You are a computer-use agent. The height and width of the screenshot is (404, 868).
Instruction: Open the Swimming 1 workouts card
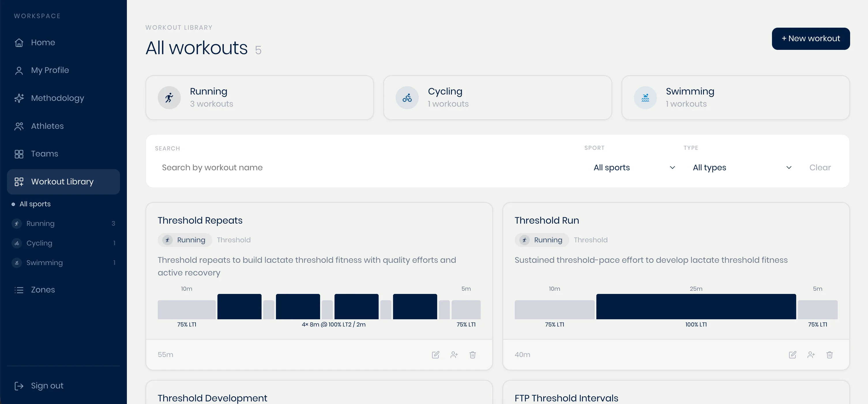pyautogui.click(x=736, y=98)
